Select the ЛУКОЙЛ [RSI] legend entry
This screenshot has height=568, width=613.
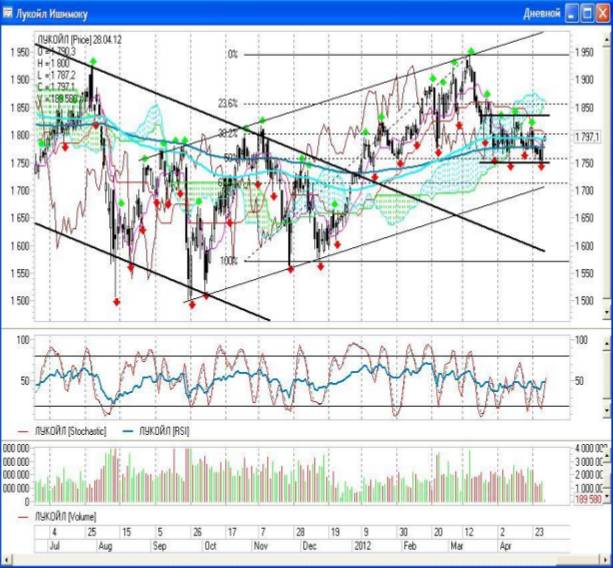point(164,431)
